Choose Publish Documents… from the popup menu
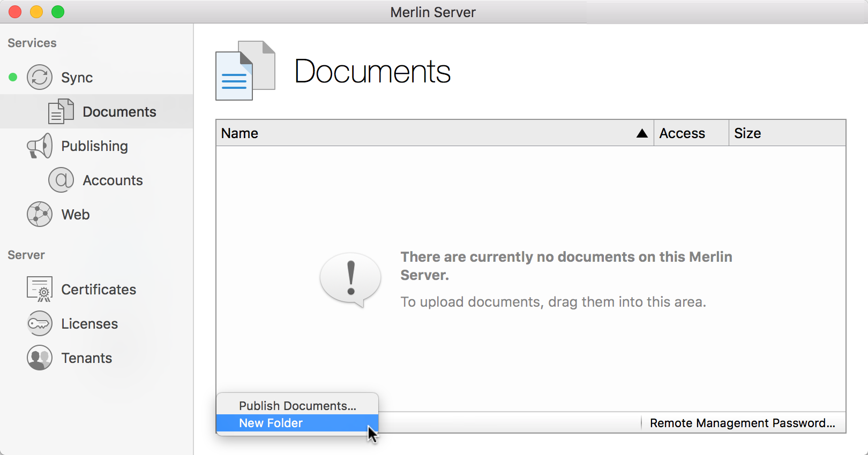Viewport: 868px width, 455px height. (297, 406)
